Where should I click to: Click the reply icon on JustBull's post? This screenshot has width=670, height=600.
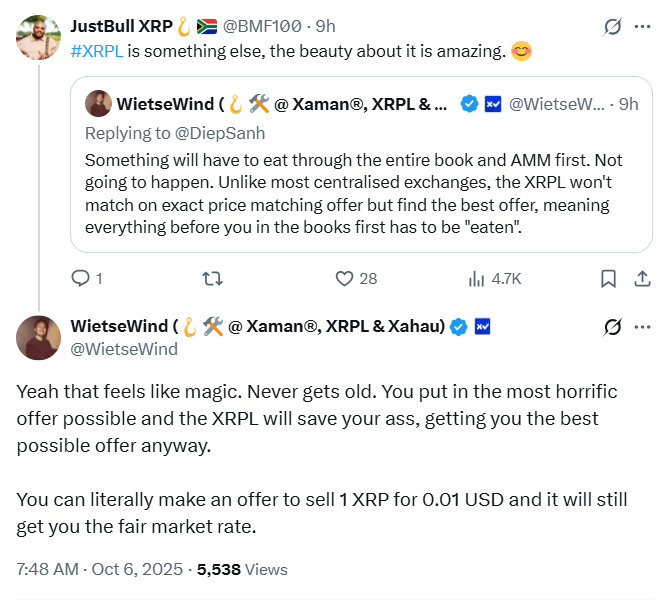82,279
